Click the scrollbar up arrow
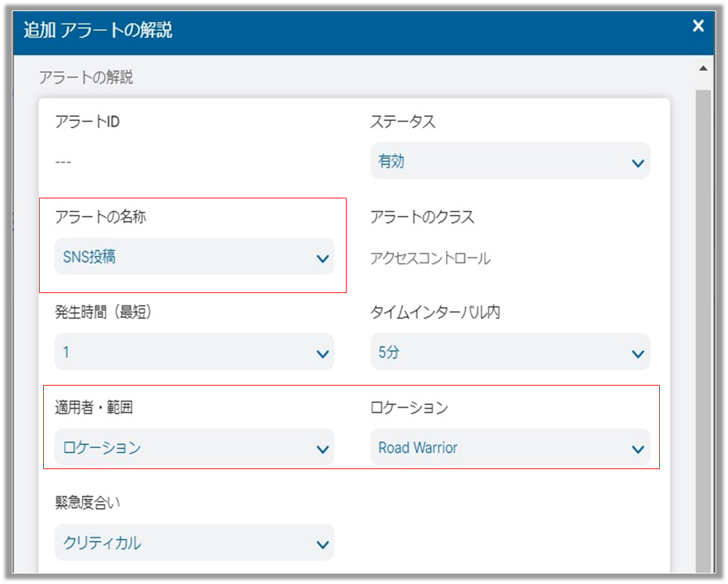Image resolution: width=728 pixels, height=584 pixels. click(x=704, y=68)
